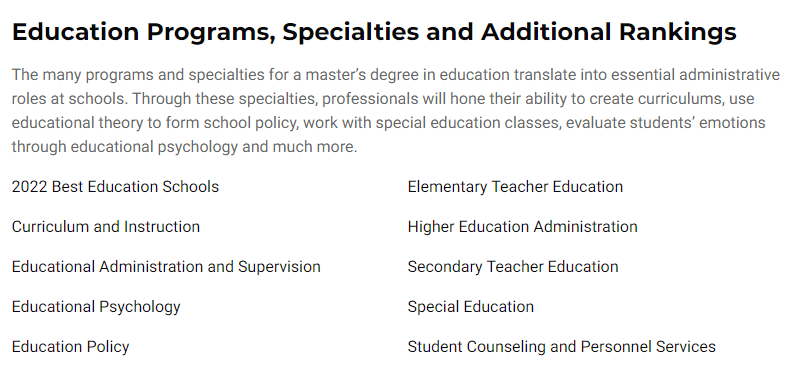Click 'Additional Rankings' in the title
The image size is (792, 379).
(609, 32)
